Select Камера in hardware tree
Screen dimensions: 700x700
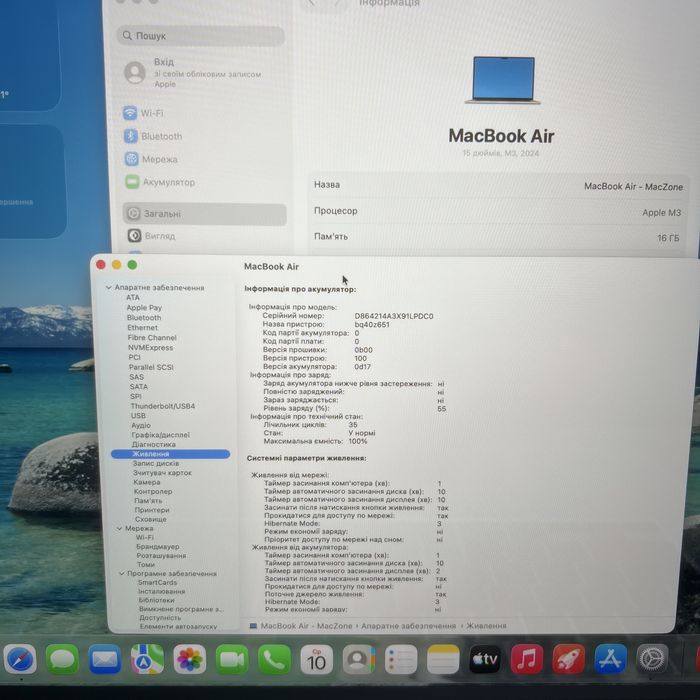[146, 482]
